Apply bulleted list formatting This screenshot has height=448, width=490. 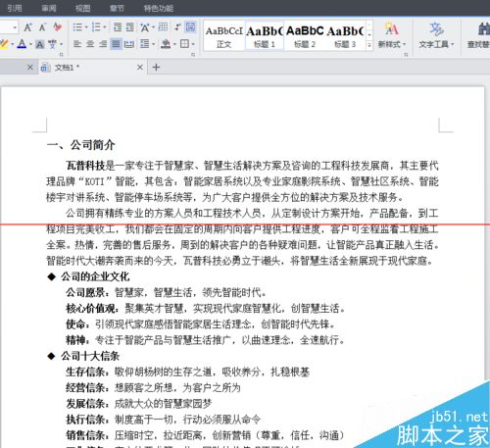[77, 27]
